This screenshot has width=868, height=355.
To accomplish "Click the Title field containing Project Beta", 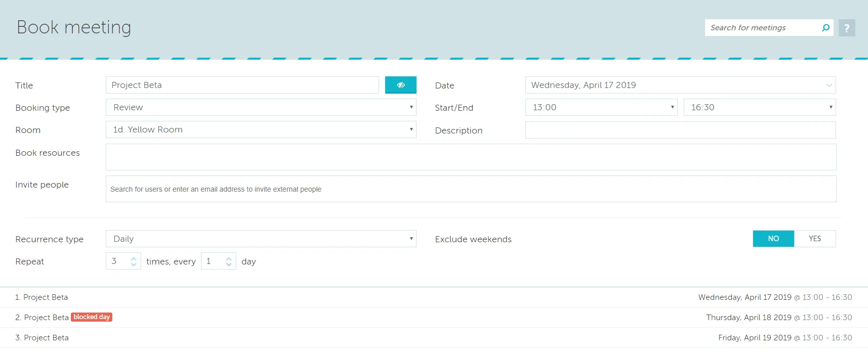I will coord(242,85).
